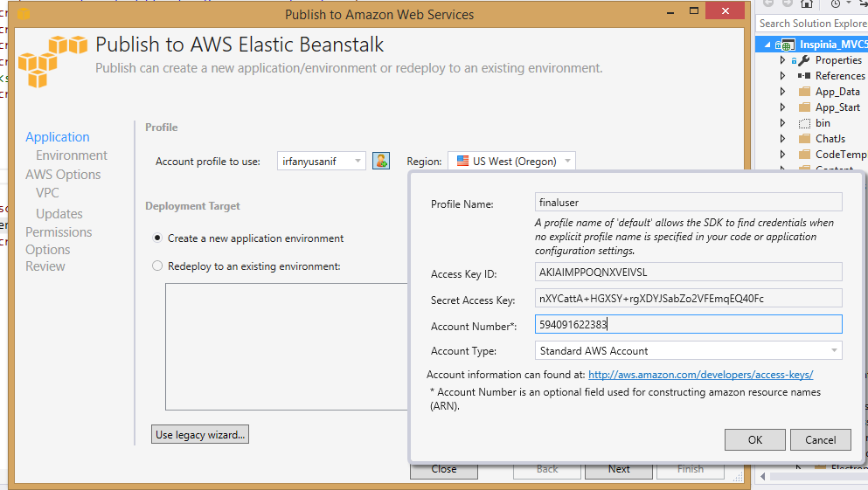
Task: Expand the ChatJs folder
Action: pos(782,138)
